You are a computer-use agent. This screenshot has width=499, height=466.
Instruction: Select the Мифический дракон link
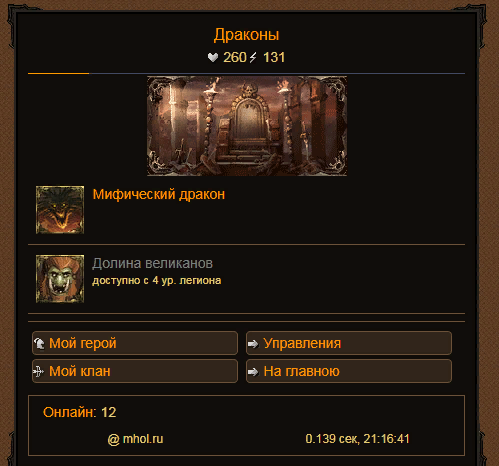point(159,194)
